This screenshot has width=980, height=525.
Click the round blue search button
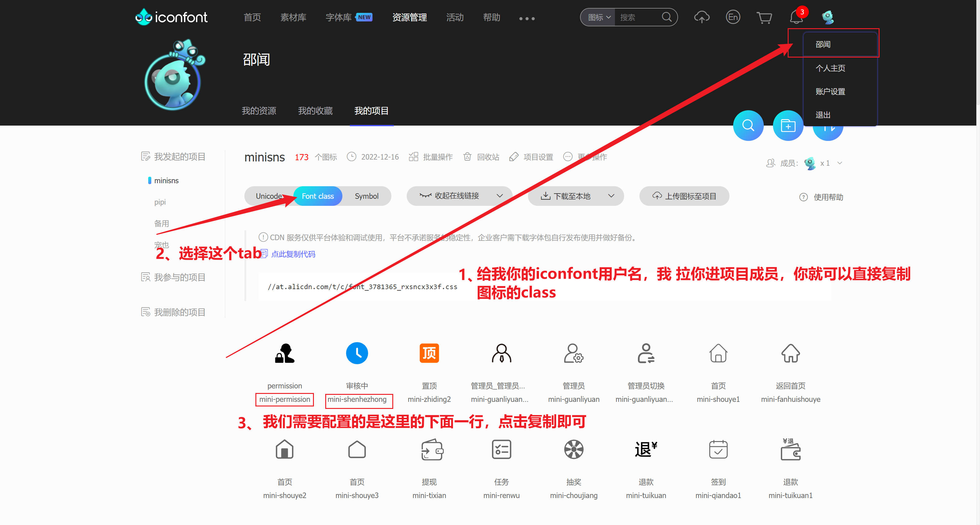coord(748,126)
